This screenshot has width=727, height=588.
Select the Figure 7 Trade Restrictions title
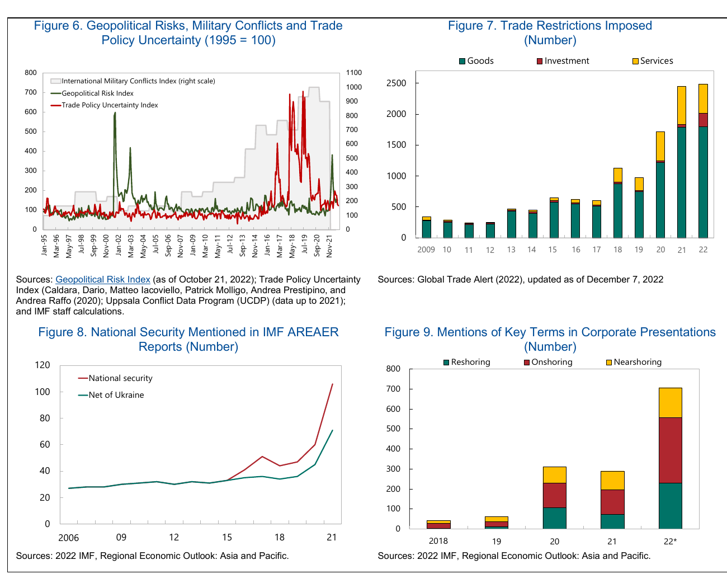tap(550, 33)
